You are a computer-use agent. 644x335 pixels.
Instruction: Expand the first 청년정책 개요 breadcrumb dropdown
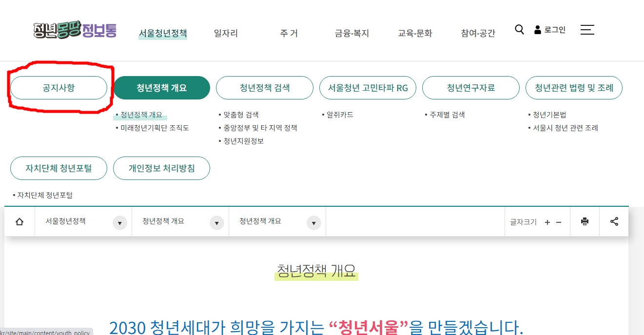click(216, 222)
